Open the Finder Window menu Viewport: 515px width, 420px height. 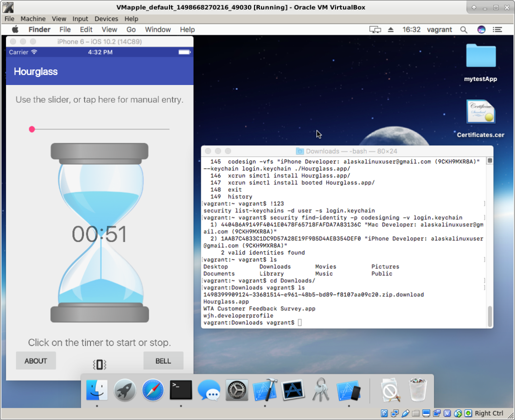pyautogui.click(x=158, y=30)
